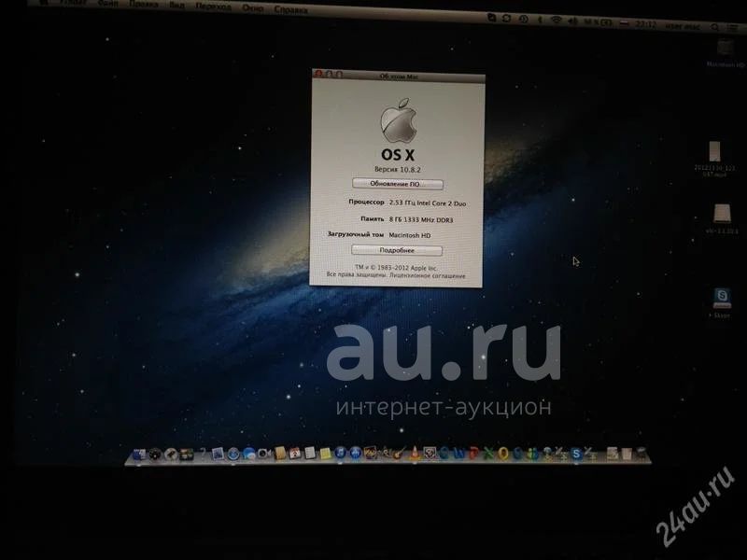Open Calendar from the Dock
This screenshot has height=560, width=747.
click(x=295, y=454)
